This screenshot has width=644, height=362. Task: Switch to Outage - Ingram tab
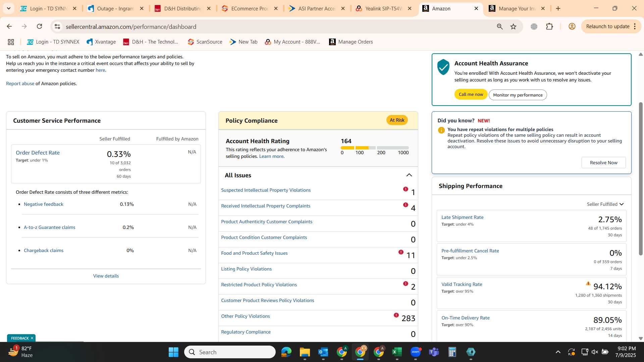tap(115, 8)
